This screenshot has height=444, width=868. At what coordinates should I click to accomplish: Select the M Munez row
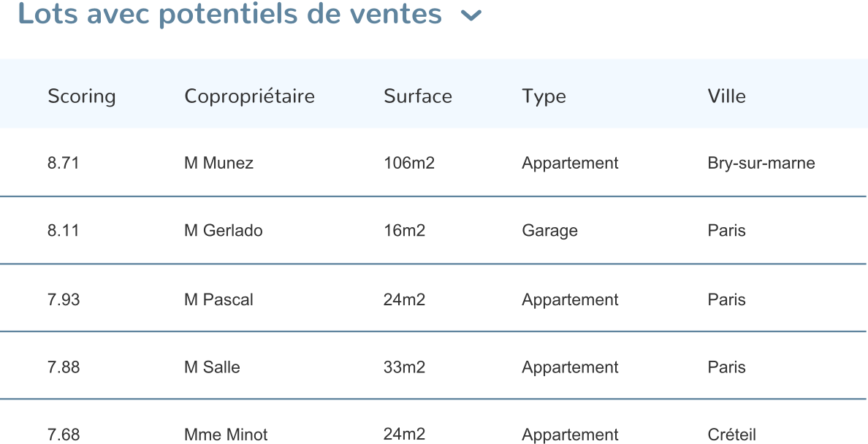(218, 163)
